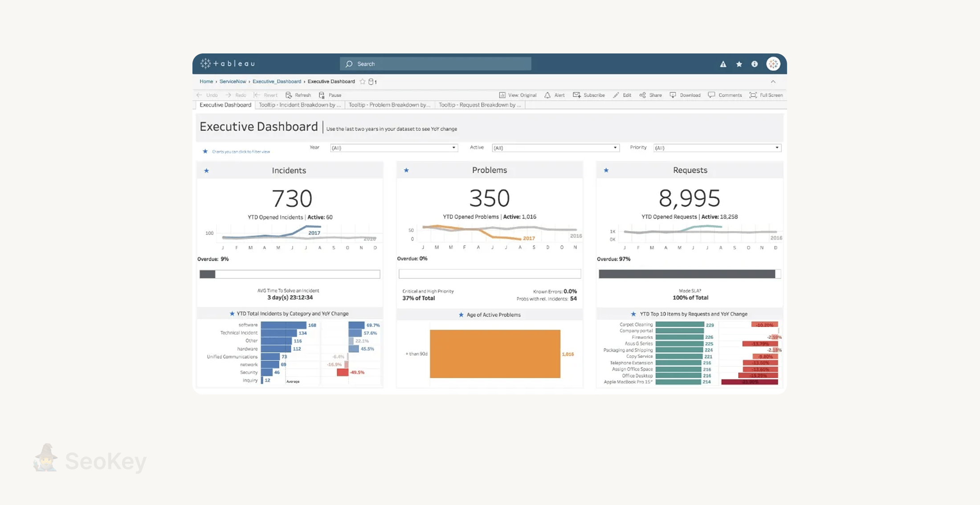The height and width of the screenshot is (505, 980).
Task: Open the info icon in header
Action: point(755,64)
